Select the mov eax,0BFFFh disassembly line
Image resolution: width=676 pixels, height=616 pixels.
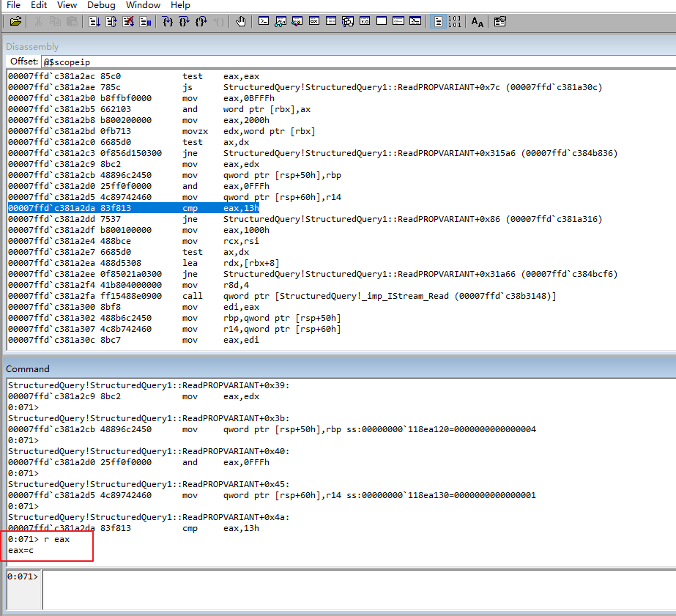[x=141, y=98]
